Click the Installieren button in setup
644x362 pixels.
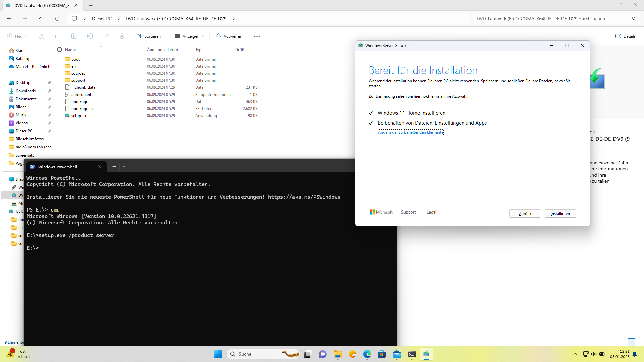click(x=560, y=214)
